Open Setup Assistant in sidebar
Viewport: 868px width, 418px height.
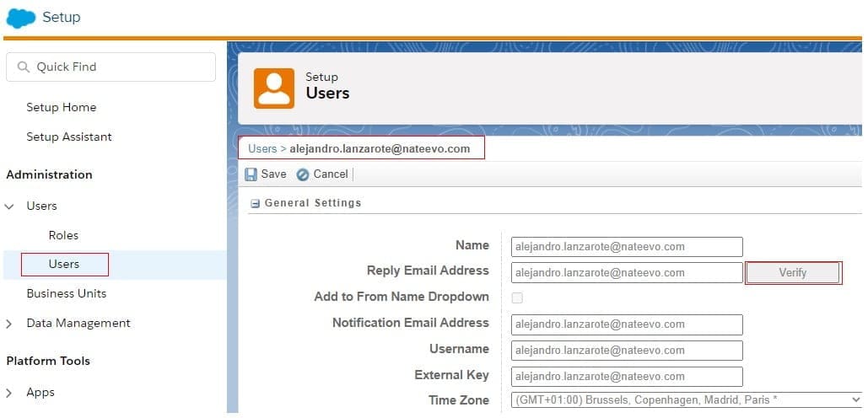[68, 137]
